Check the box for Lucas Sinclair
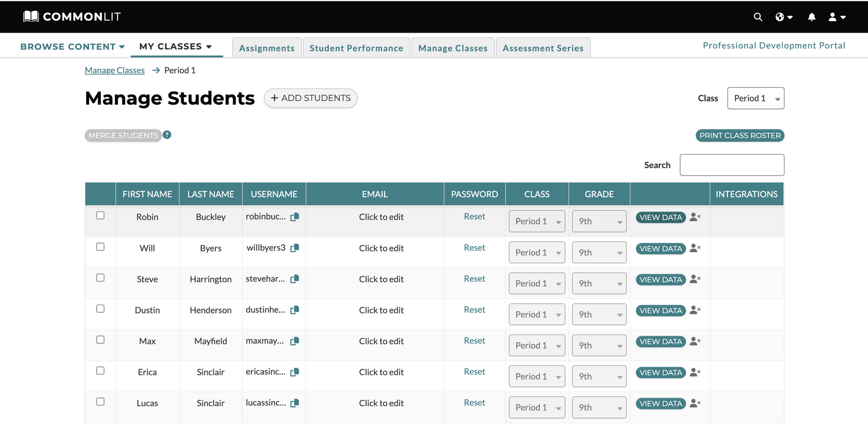868x424 pixels. [100, 402]
